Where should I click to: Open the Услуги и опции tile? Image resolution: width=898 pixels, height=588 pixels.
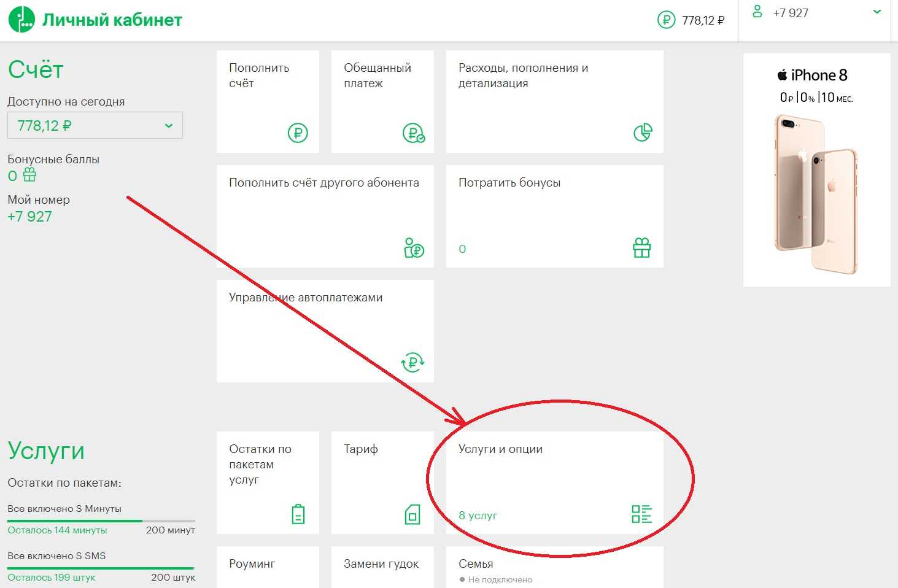(554, 482)
